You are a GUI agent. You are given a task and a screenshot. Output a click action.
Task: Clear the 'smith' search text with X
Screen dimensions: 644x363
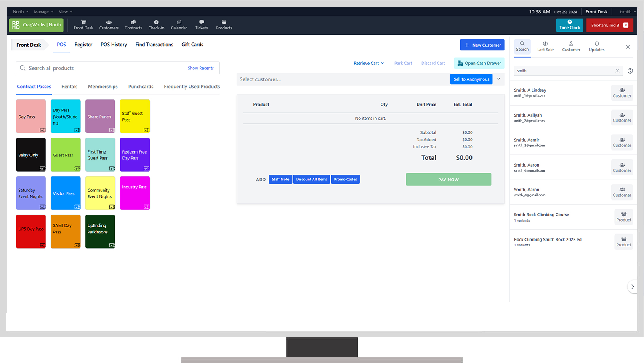(x=617, y=71)
